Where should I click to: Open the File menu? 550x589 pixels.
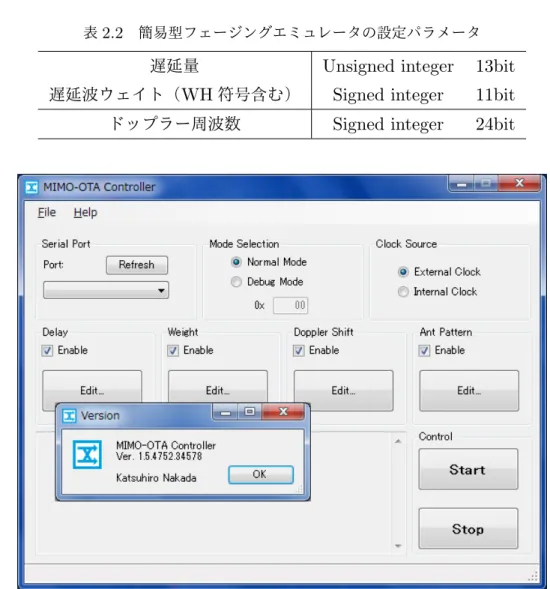(x=47, y=213)
